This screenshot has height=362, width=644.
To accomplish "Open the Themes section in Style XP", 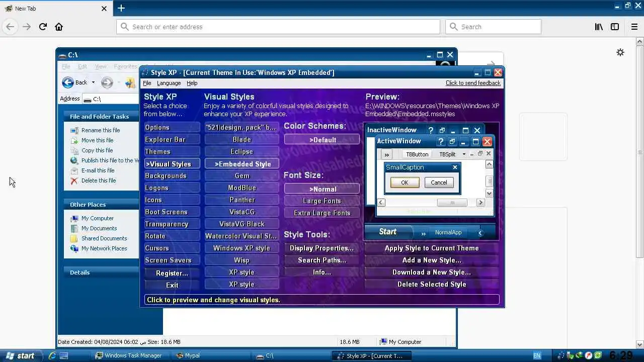I will [x=172, y=152].
